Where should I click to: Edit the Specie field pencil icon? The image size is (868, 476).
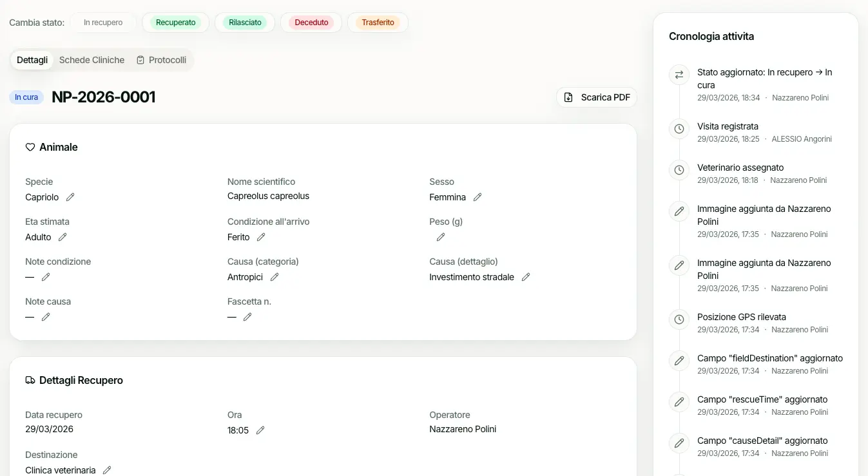click(70, 197)
